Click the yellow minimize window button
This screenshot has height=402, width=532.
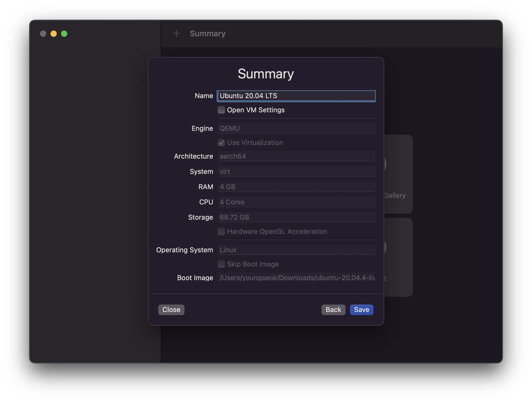pyautogui.click(x=54, y=34)
